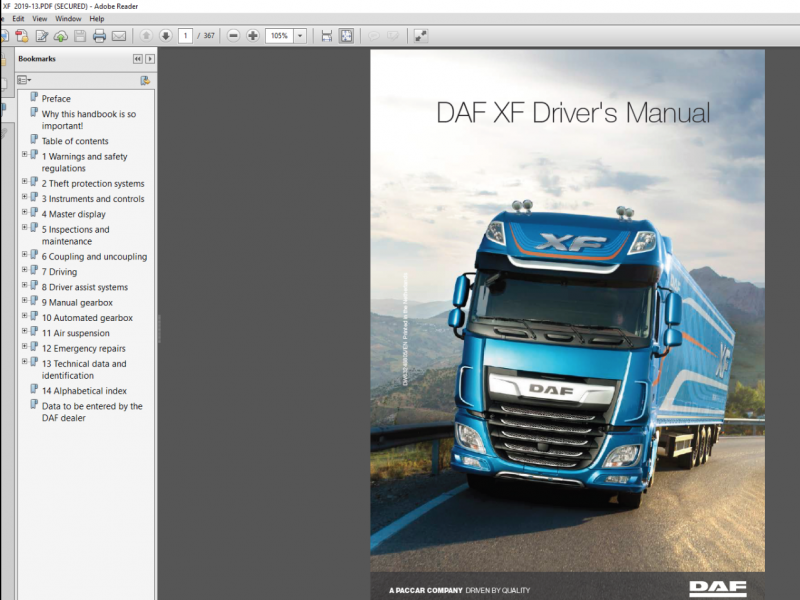The width and height of the screenshot is (800, 600).
Task: Open the Table of contents bookmark
Action: pos(75,141)
